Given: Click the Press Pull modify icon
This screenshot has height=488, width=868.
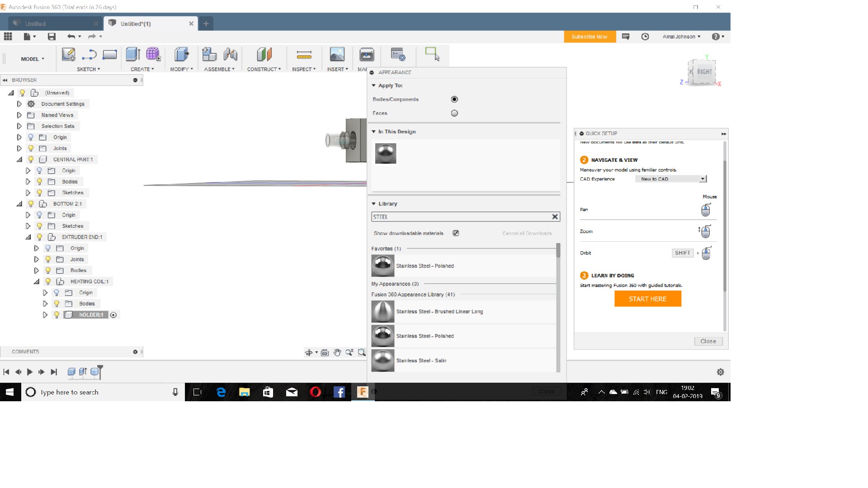Looking at the screenshot, I should point(182,55).
